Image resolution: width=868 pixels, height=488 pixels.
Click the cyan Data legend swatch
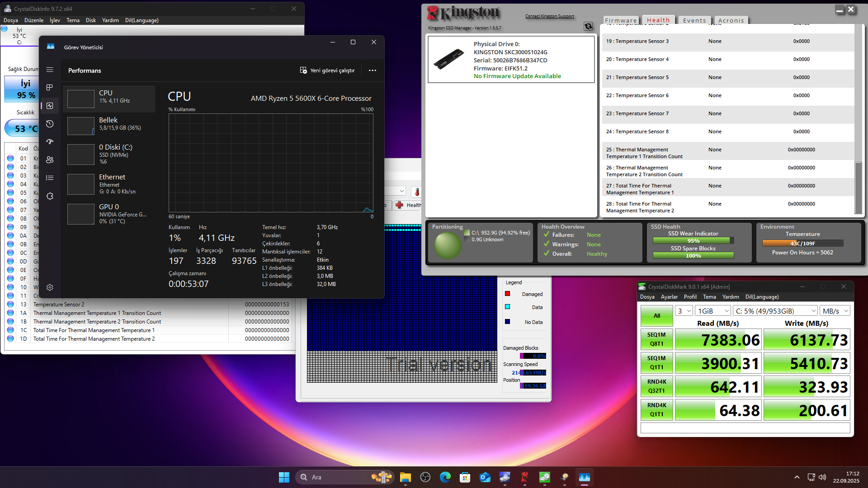pos(507,307)
